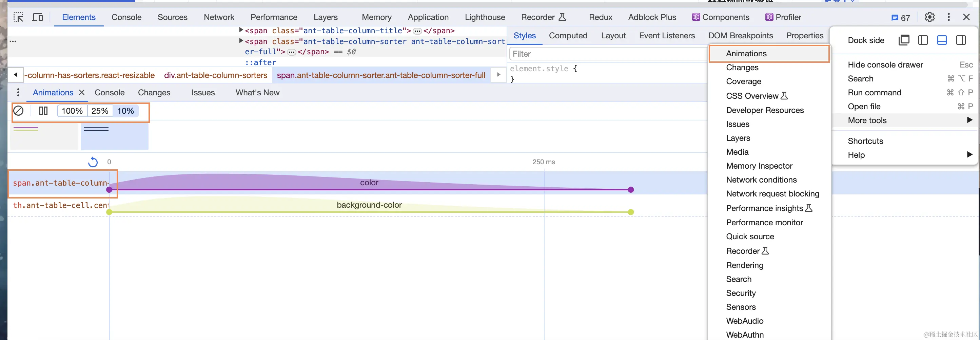Click the background-color animation end keyframe dot

631,212
